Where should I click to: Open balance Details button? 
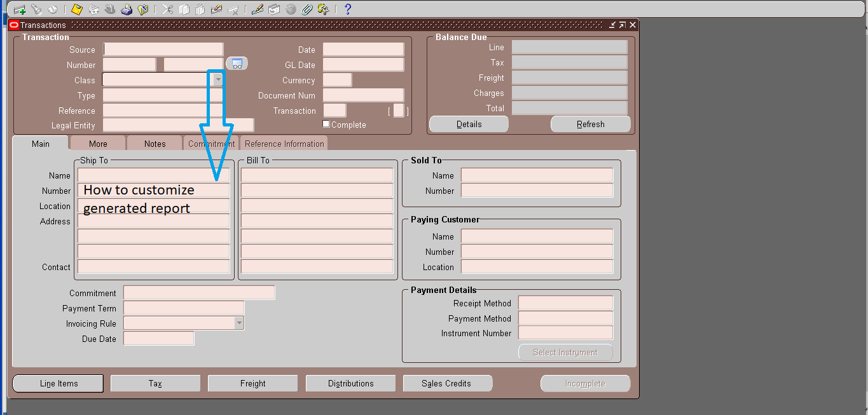click(x=469, y=124)
